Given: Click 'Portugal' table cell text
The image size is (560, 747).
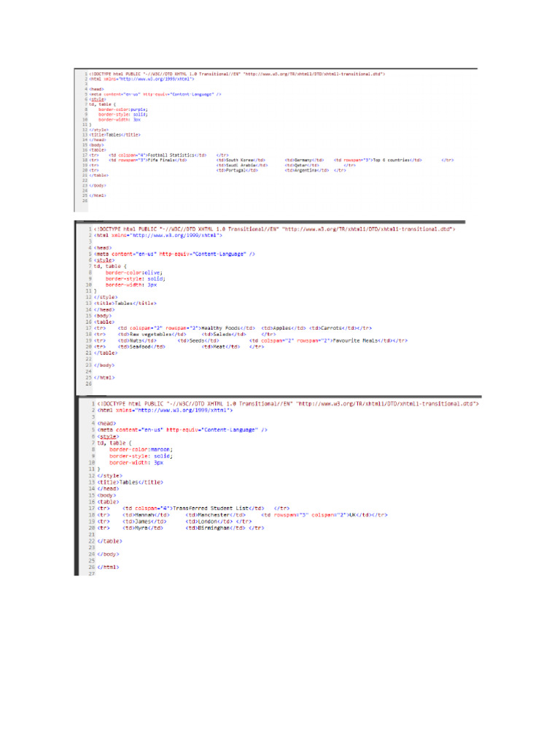Looking at the screenshot, I should click(236, 170).
